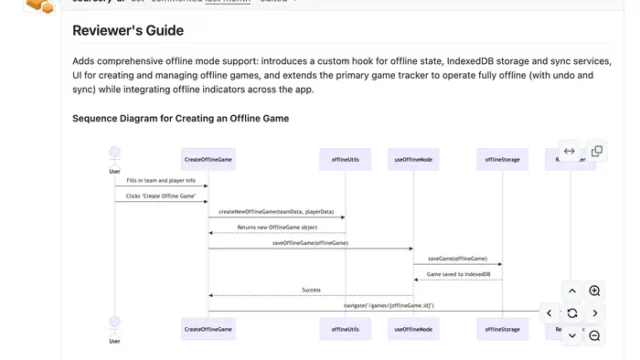The width and height of the screenshot is (640, 360).
Task: Click "createNewOfflineGame(teamData, playerData)" message label
Action: click(x=276, y=211)
